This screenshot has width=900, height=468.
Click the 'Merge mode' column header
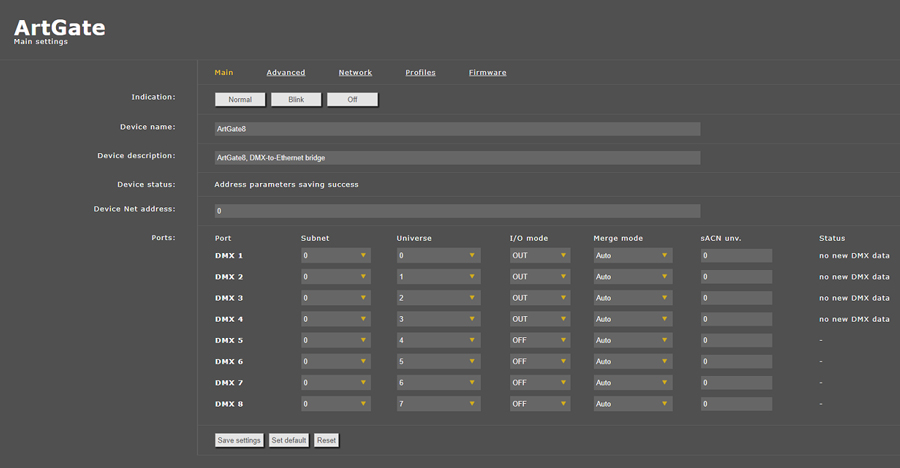click(x=618, y=238)
